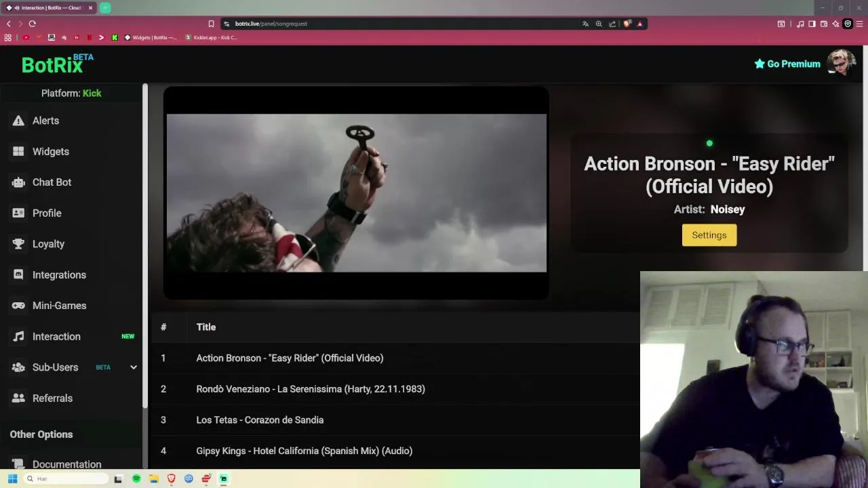Viewport: 868px width, 488px height.
Task: Click the Brave Rewards triangle icon
Action: tap(639, 24)
